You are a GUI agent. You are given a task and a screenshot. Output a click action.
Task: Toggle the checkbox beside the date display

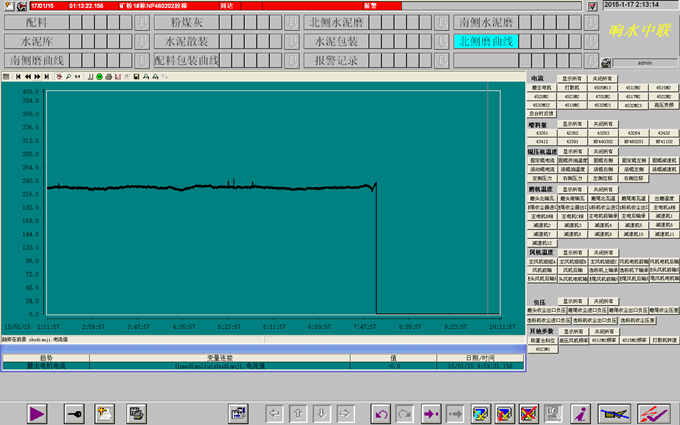coord(592,6)
